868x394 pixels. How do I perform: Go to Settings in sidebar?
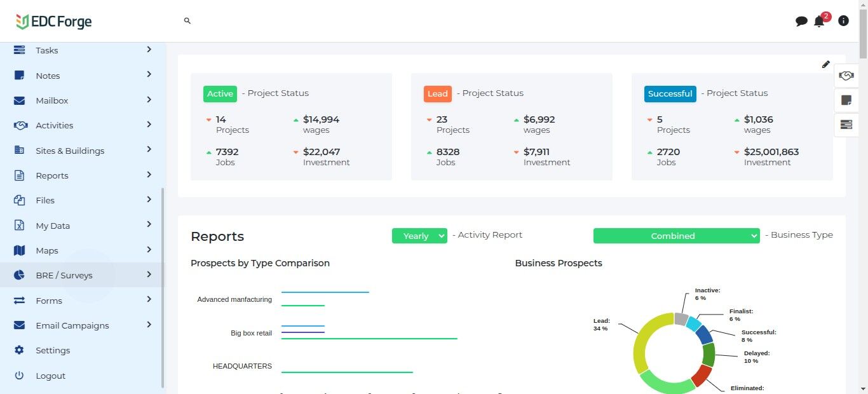[x=53, y=350]
